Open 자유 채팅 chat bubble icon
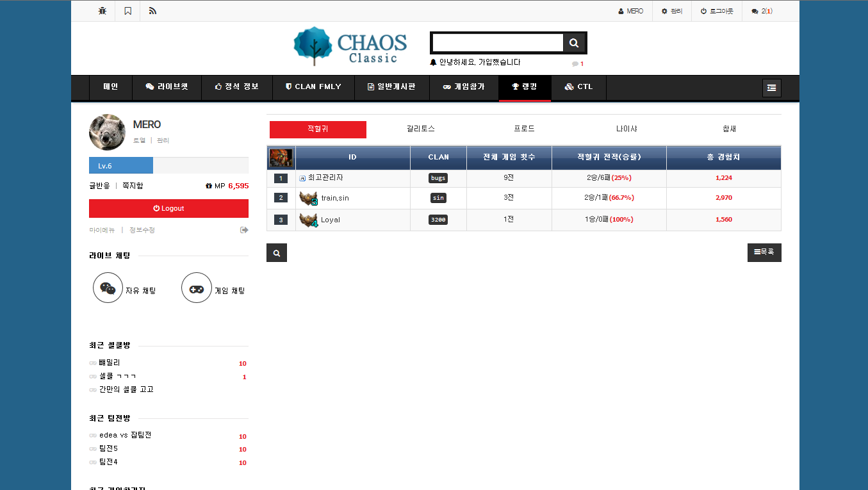The width and height of the screenshot is (868, 490). point(108,288)
